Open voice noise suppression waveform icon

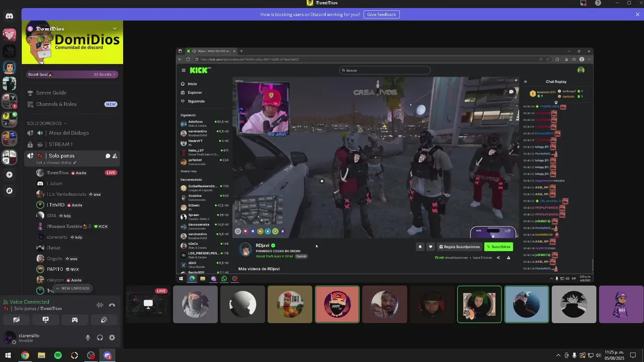(100, 305)
